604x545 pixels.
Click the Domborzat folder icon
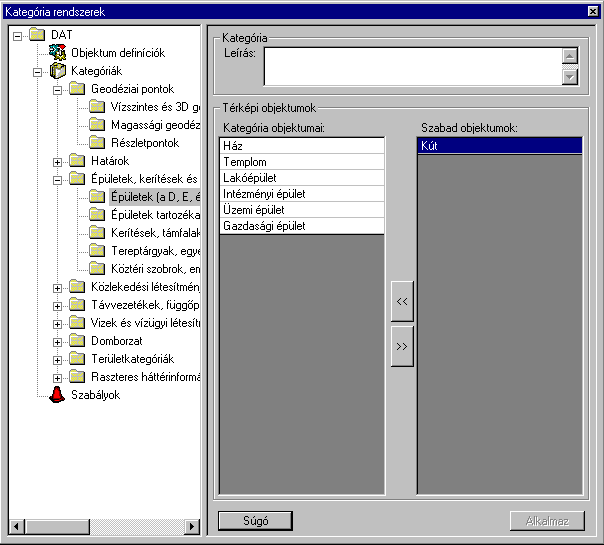[77, 341]
